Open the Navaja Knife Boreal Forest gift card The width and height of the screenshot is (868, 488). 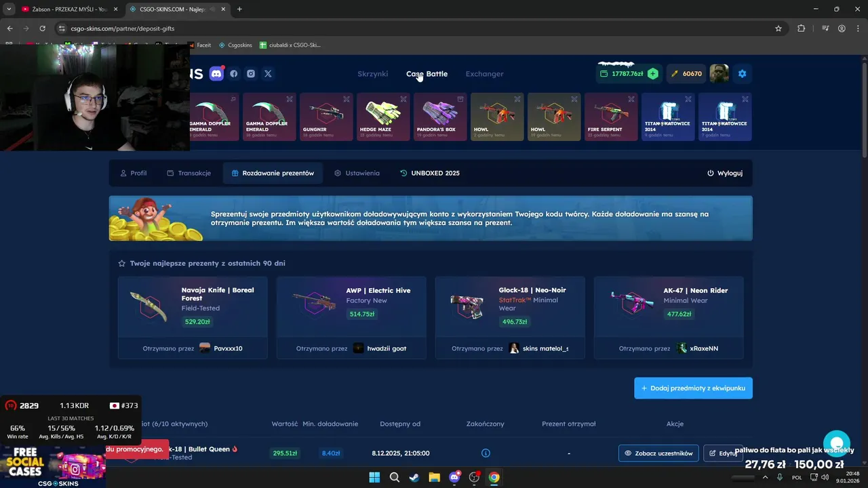[193, 317]
